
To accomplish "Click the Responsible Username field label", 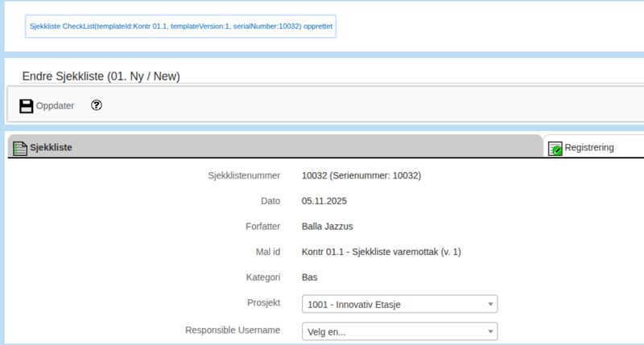I will coord(233,330).
